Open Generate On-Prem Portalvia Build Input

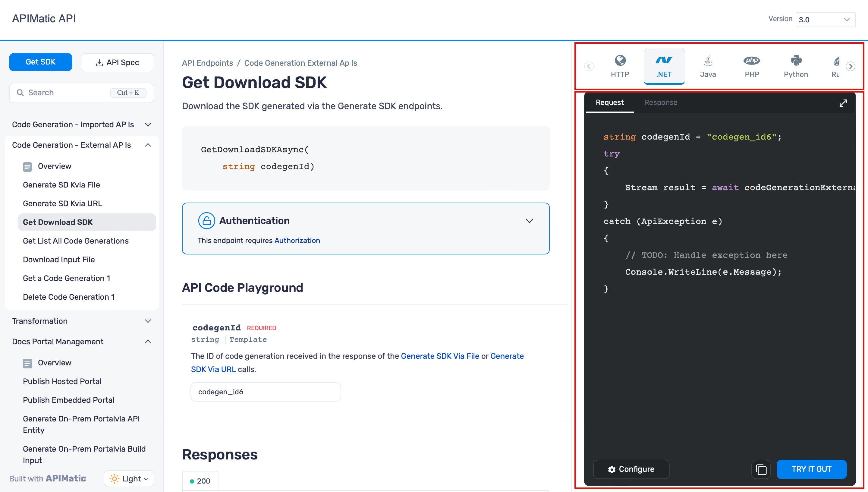84,455
